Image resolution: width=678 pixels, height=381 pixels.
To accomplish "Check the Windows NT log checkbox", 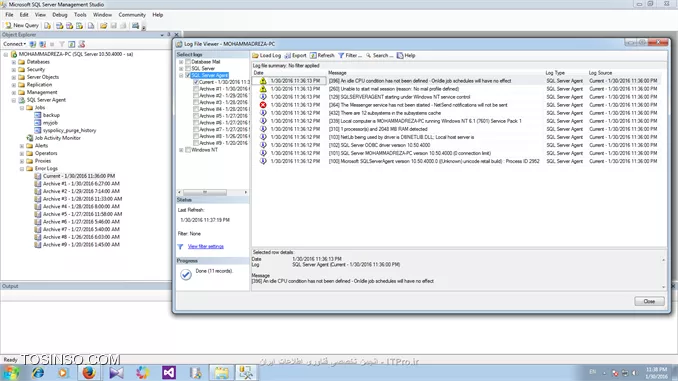I will [x=188, y=150].
